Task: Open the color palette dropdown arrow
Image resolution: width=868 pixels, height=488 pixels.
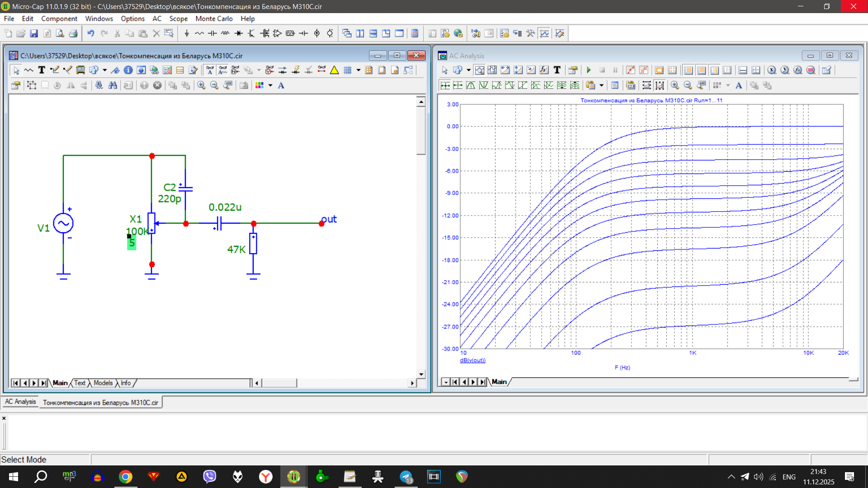Action: (x=270, y=85)
